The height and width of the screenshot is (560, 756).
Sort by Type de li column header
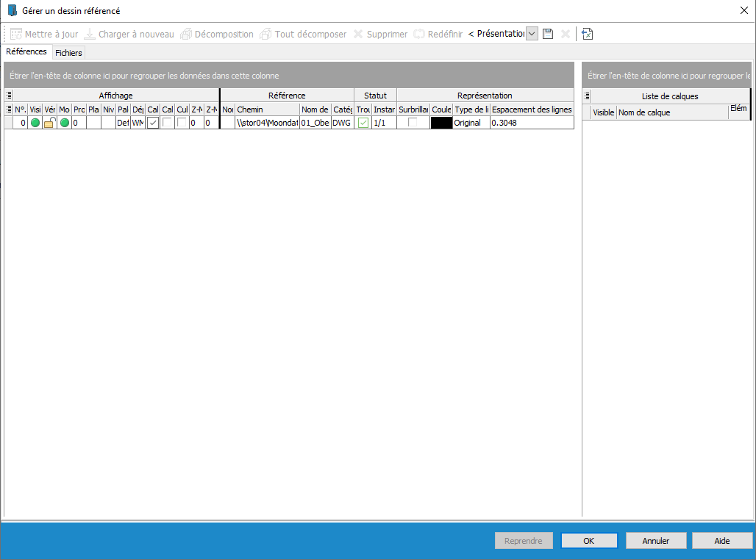coord(471,110)
